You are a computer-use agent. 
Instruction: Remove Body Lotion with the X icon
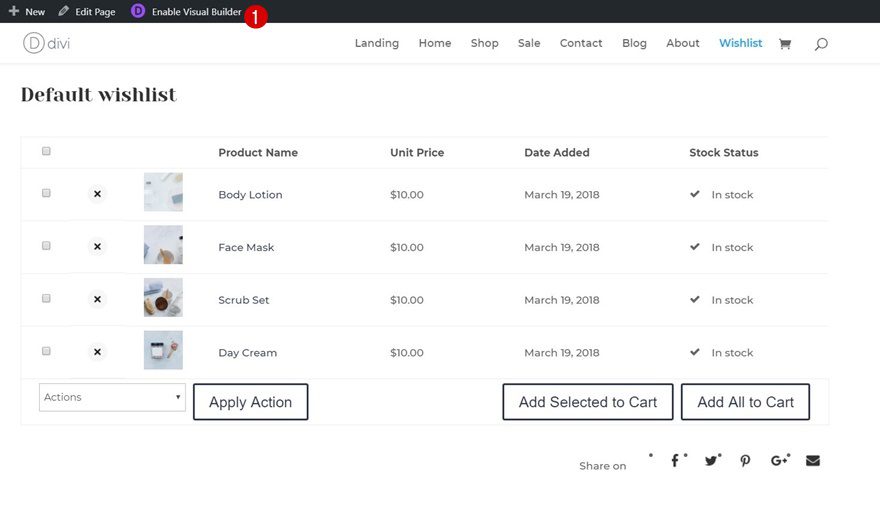click(x=97, y=194)
